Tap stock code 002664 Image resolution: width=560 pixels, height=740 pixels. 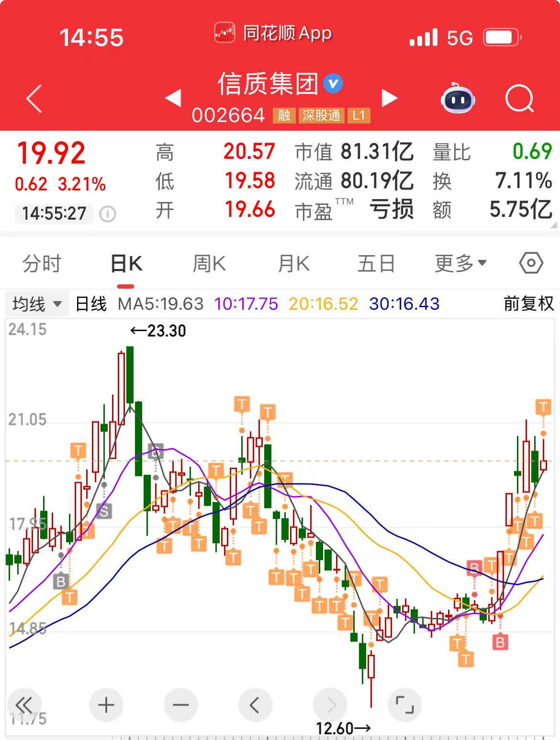click(228, 115)
